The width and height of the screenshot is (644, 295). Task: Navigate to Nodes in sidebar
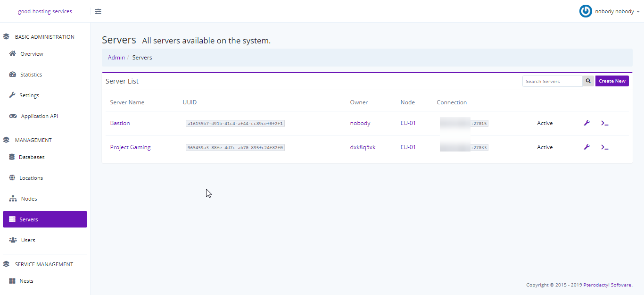pos(29,199)
